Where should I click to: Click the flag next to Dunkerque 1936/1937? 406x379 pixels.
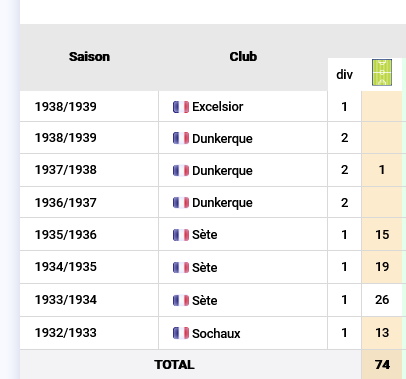(181, 203)
